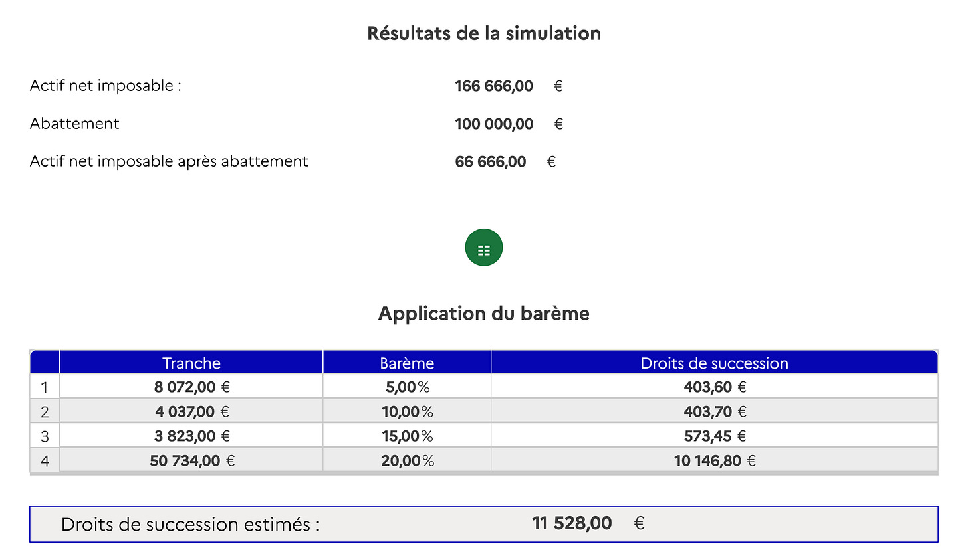Click the 10 146,80 € droits cell
The image size is (968, 560).
[715, 460]
